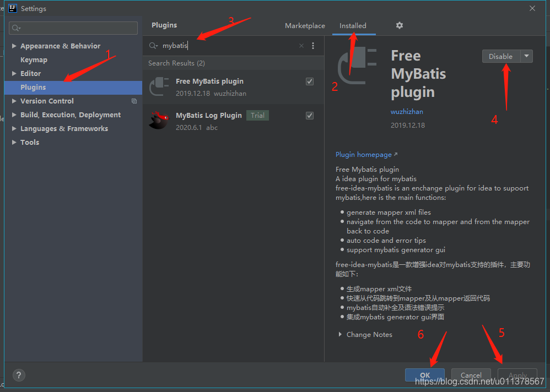The width and height of the screenshot is (550, 392).
Task: Open the wuzhizhan author link
Action: point(407,111)
